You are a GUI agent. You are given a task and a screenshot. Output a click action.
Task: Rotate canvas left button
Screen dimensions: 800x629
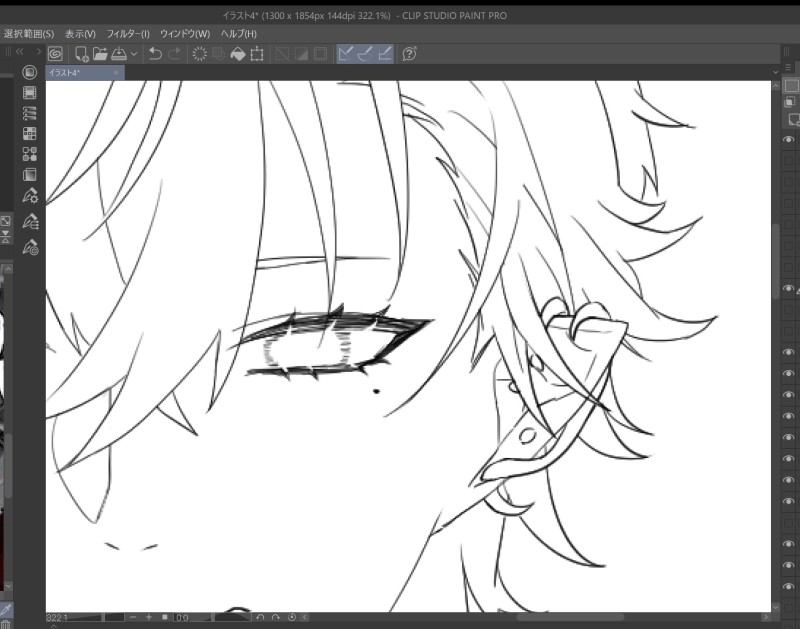260,617
